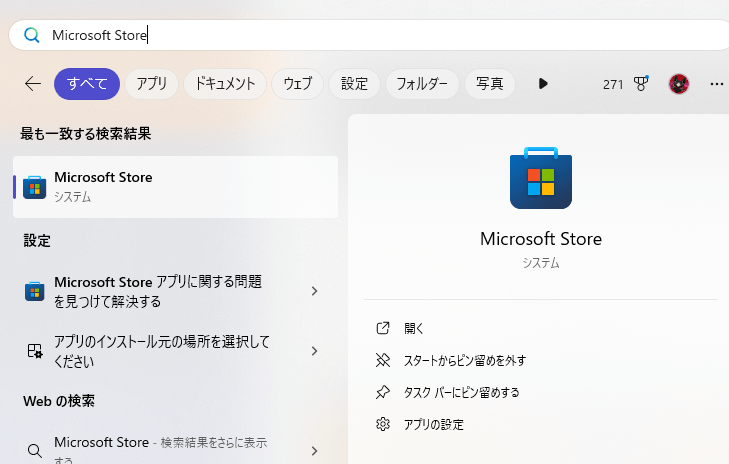Expand chevron for アプリのインストール元 result
The height and width of the screenshot is (464, 729).
pos(315,351)
